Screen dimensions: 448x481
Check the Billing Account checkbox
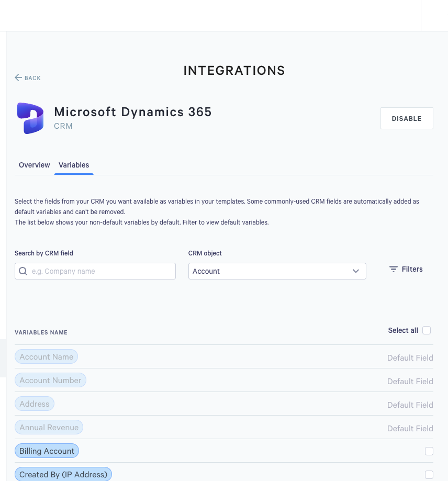pos(429,451)
